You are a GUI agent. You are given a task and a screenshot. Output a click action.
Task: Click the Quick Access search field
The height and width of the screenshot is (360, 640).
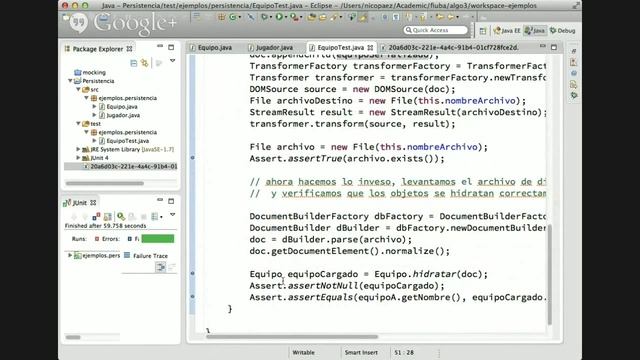(435, 30)
